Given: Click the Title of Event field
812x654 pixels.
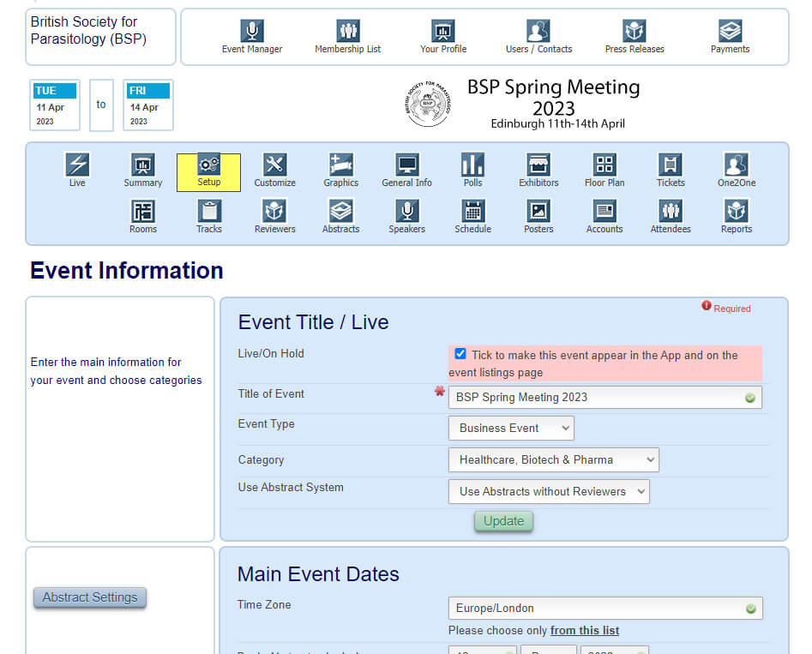Looking at the screenshot, I should 604,397.
